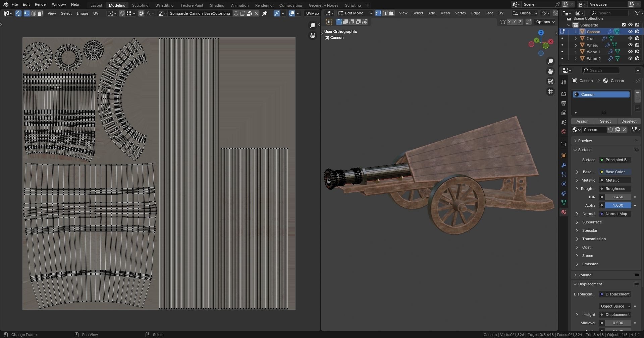The width and height of the screenshot is (644, 338).
Task: Click the Alpha value slider
Action: (x=618, y=205)
